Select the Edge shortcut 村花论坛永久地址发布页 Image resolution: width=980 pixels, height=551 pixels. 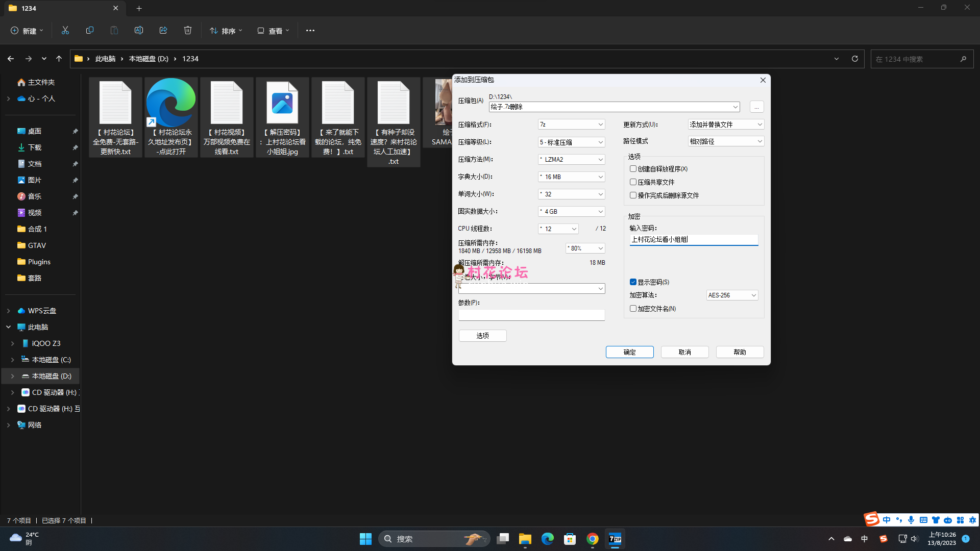click(x=171, y=117)
